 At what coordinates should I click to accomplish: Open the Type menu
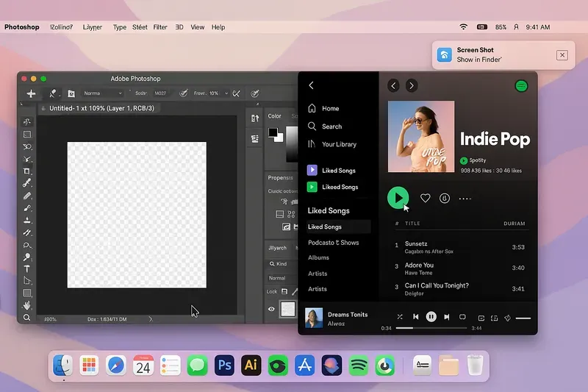coord(120,27)
